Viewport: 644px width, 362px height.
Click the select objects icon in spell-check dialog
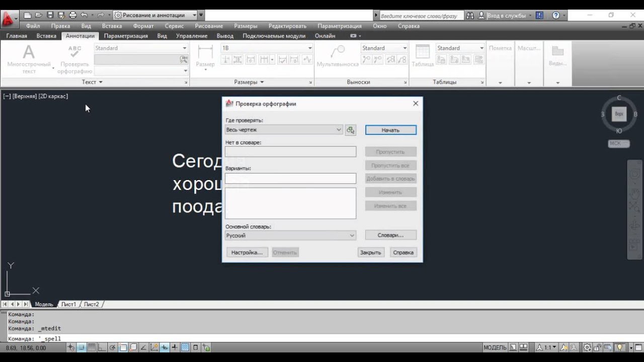351,130
